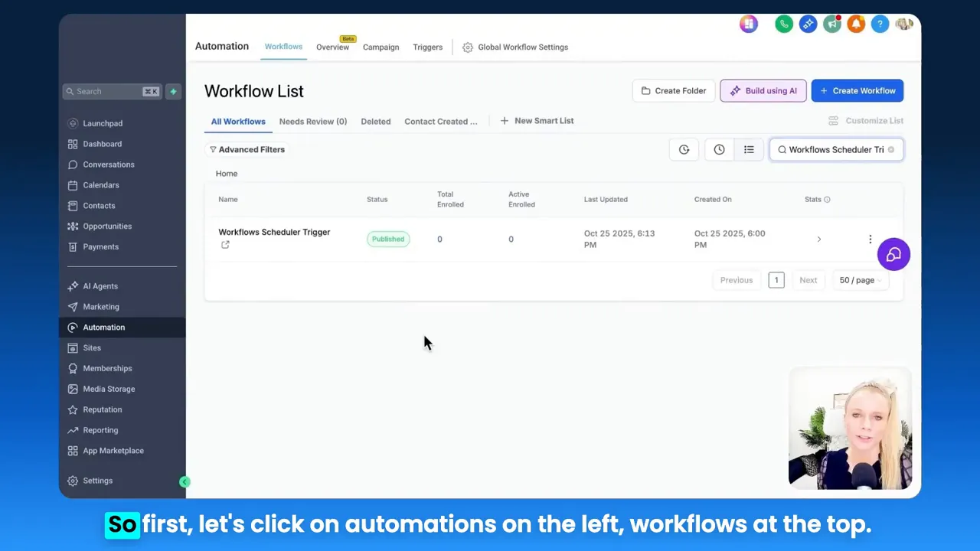980x551 pixels.
Task: Click Create Folder button
Action: 674,91
